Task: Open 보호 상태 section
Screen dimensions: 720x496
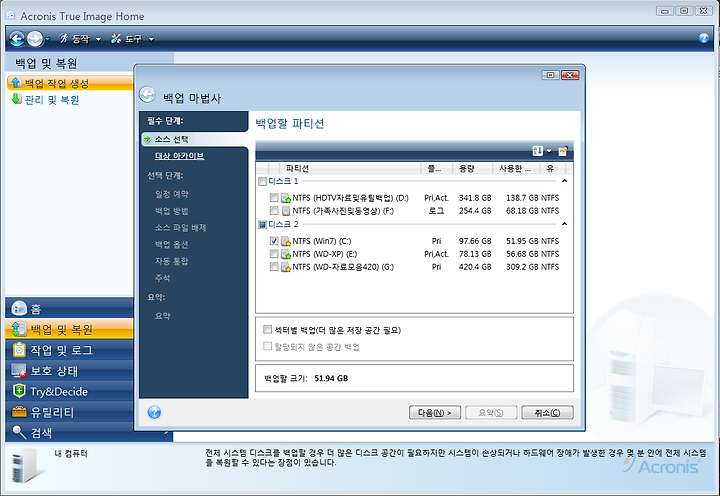Action: (69, 371)
